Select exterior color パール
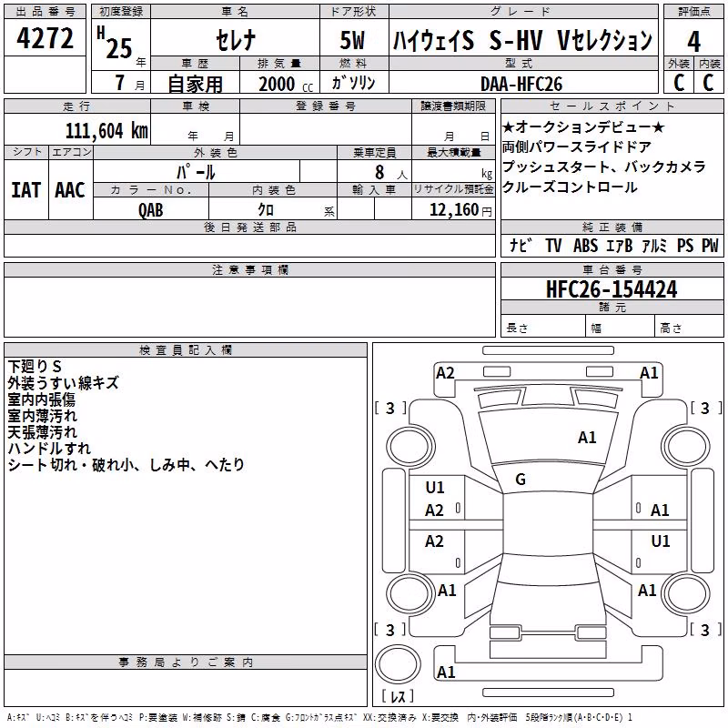Viewport: 728px width, 728px height. point(196,172)
